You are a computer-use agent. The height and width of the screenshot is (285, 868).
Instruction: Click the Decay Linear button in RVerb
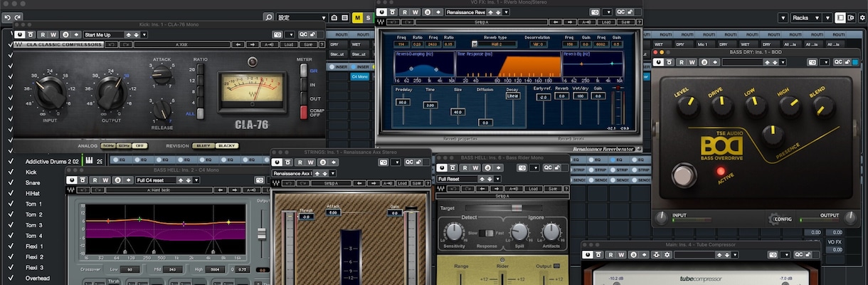512,95
